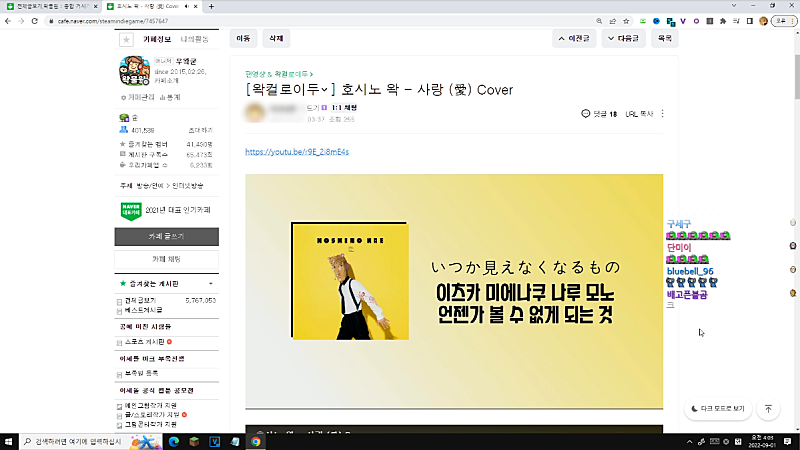The image size is (800, 450).
Task: Open the extensions puzzle piece menu
Action: [723, 21]
